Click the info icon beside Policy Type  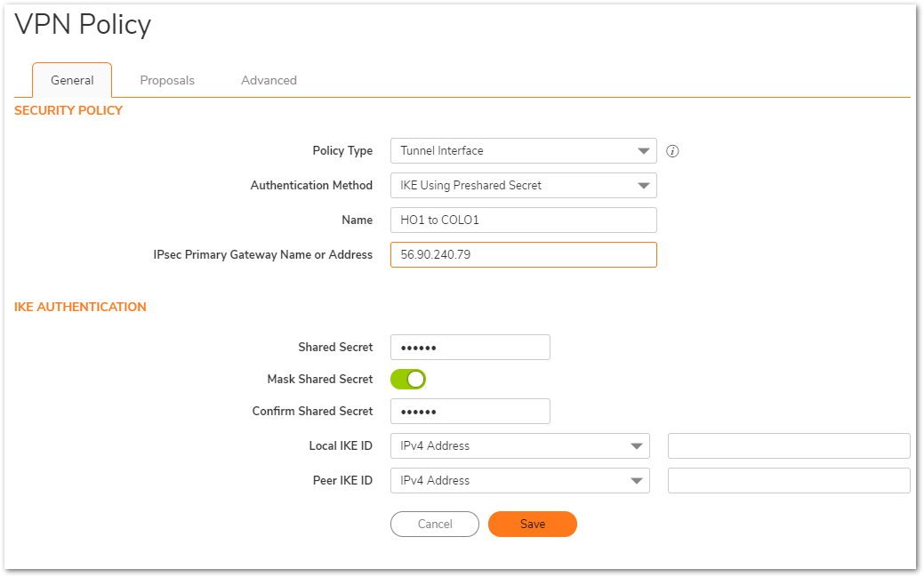pos(672,151)
